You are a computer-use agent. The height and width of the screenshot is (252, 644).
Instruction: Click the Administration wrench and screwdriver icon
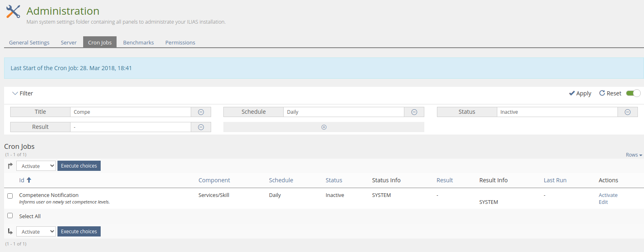13,11
